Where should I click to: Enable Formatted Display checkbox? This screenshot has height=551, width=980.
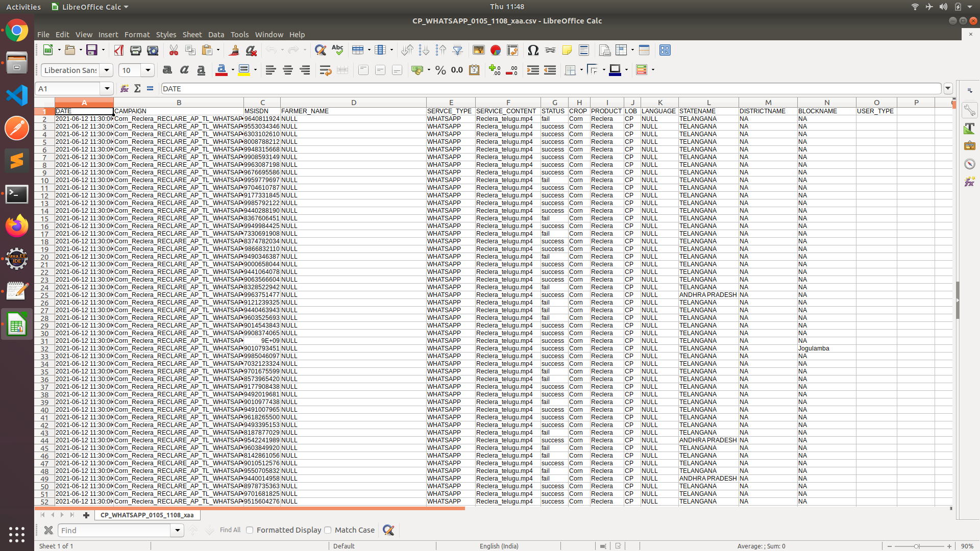click(250, 530)
